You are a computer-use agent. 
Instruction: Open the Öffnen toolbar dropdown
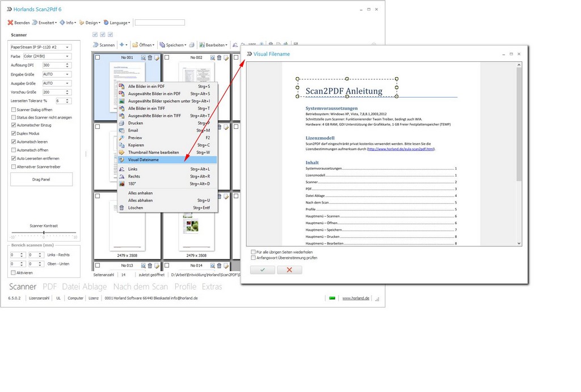pos(144,45)
